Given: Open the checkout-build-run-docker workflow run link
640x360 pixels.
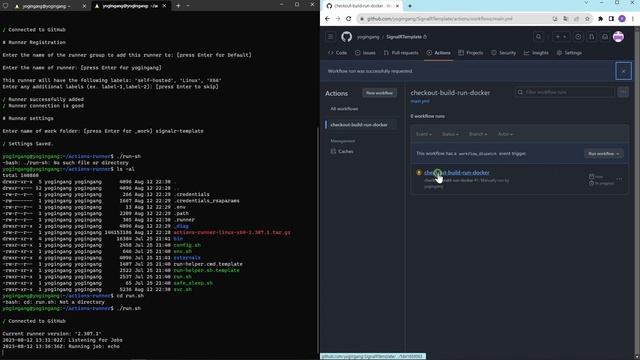Looking at the screenshot, I should [456, 173].
